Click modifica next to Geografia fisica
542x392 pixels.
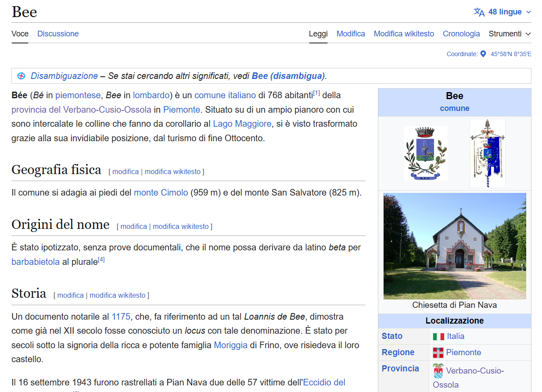point(126,171)
